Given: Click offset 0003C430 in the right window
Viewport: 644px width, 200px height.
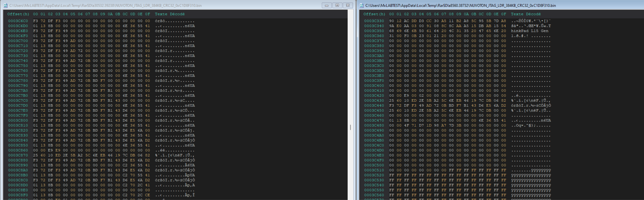Looking at the screenshot, I should pos(374,101).
